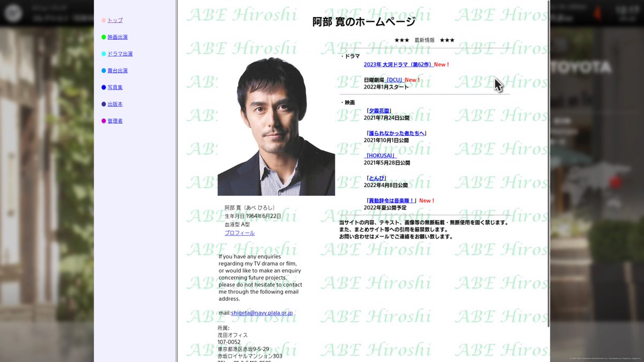This screenshot has height=362, width=644.
Task: Click the 2021年7月24日公開 date text
Action: [386, 117]
